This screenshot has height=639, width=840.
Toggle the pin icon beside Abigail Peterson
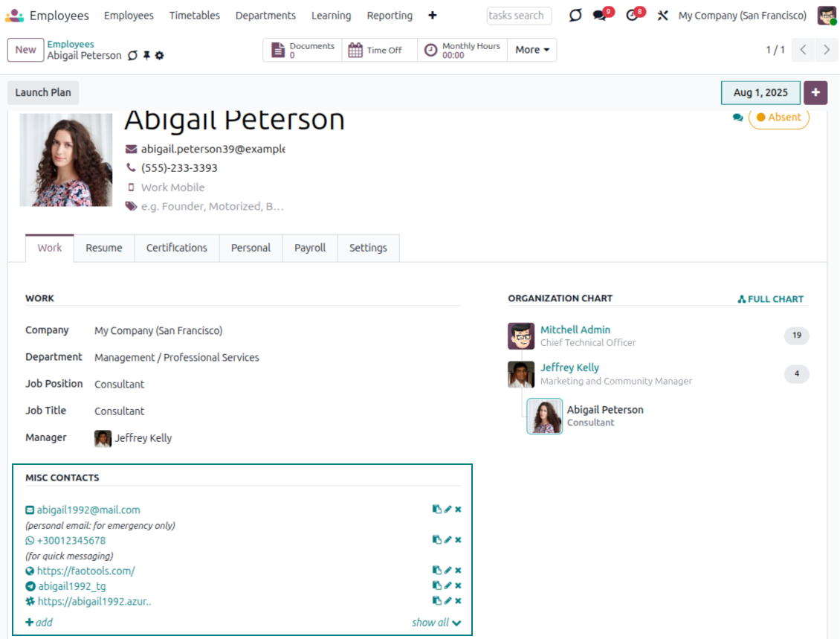pos(146,56)
